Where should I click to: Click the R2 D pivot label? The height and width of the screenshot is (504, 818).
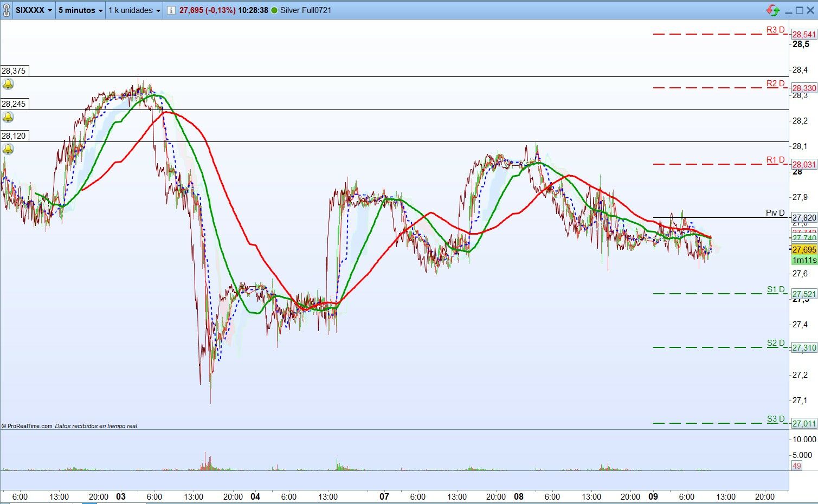[x=775, y=83]
